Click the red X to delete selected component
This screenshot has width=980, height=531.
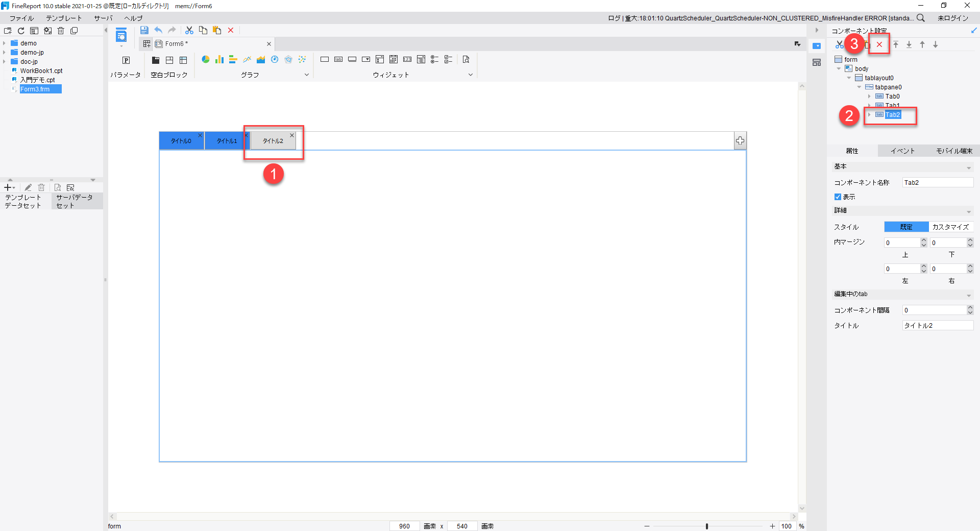879,44
